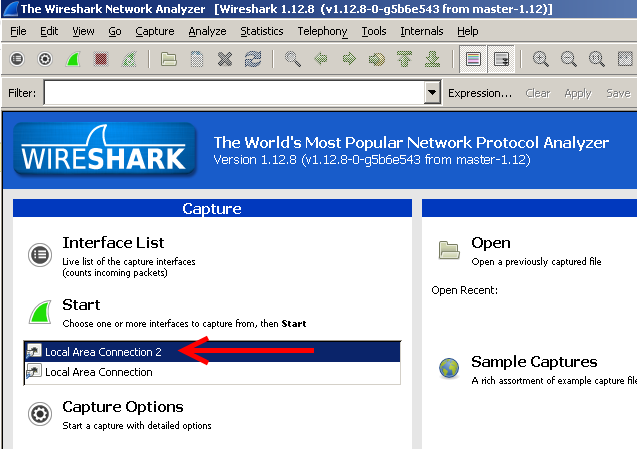Open the Edit menu
This screenshot has height=449, width=637.
tap(49, 31)
